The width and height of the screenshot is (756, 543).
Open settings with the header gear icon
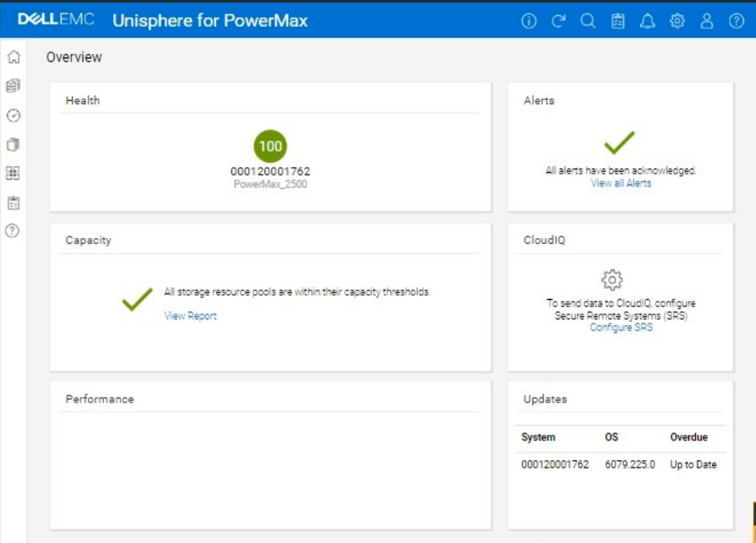677,22
